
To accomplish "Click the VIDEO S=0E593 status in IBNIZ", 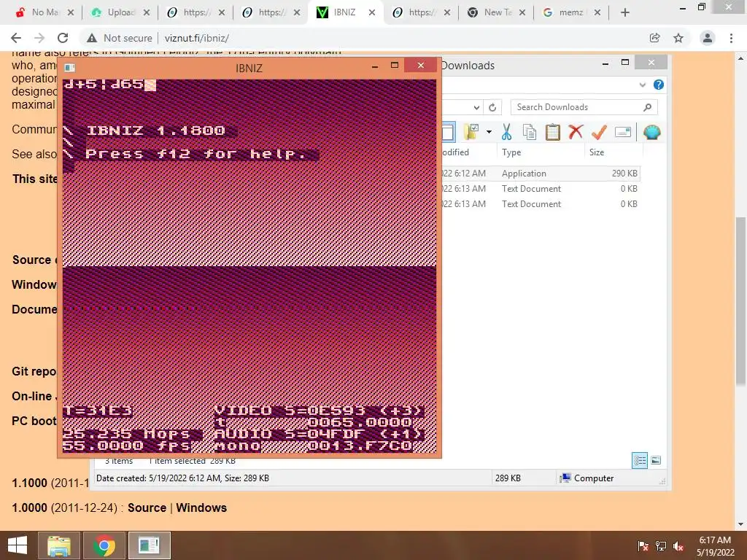I will (318, 411).
